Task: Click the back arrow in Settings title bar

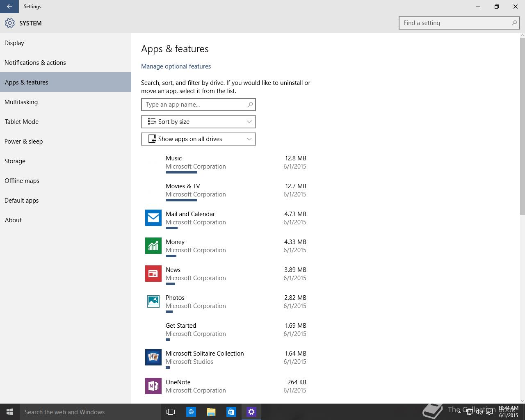Action: click(x=9, y=7)
